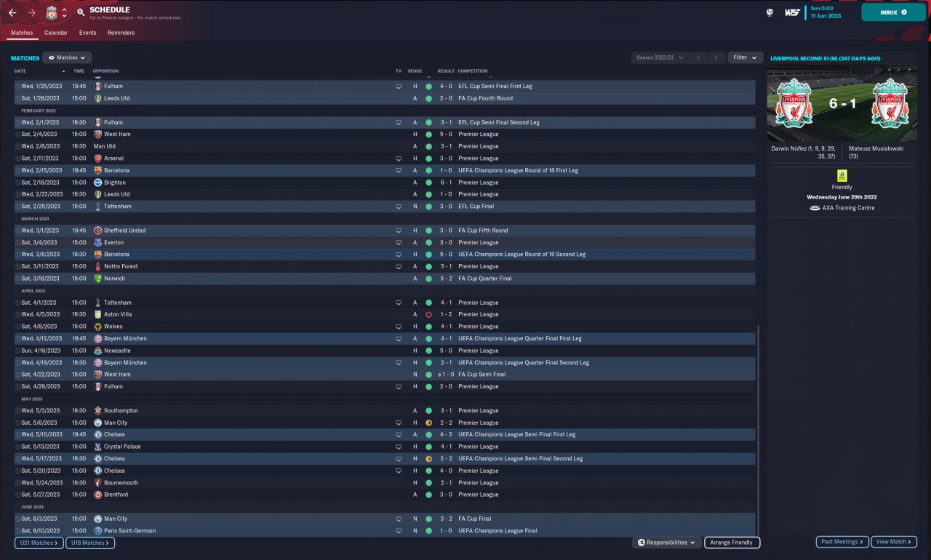Switch to the Matches tab
Image resolution: width=931 pixels, height=560 pixels.
22,33
